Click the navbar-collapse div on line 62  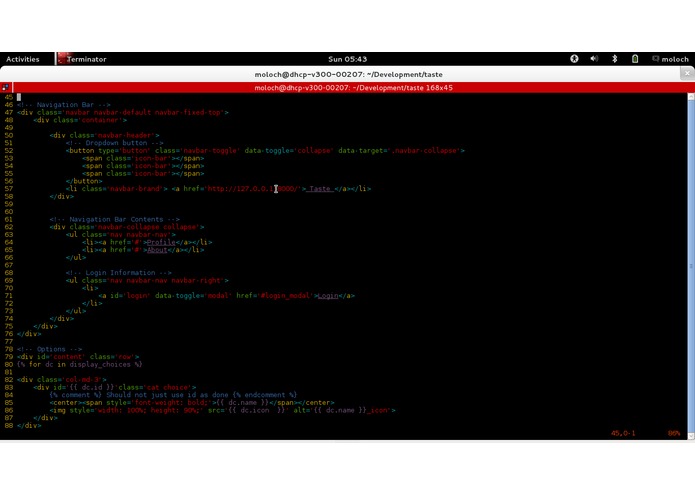point(127,227)
